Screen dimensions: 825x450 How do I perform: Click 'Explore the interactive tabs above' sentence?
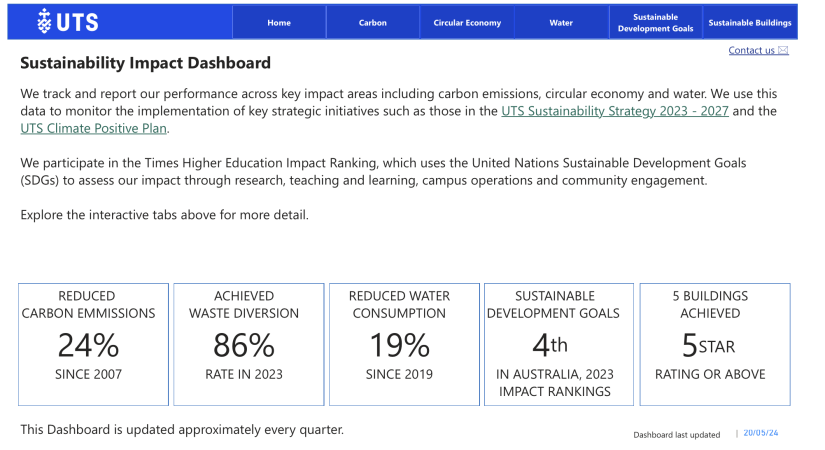point(164,215)
